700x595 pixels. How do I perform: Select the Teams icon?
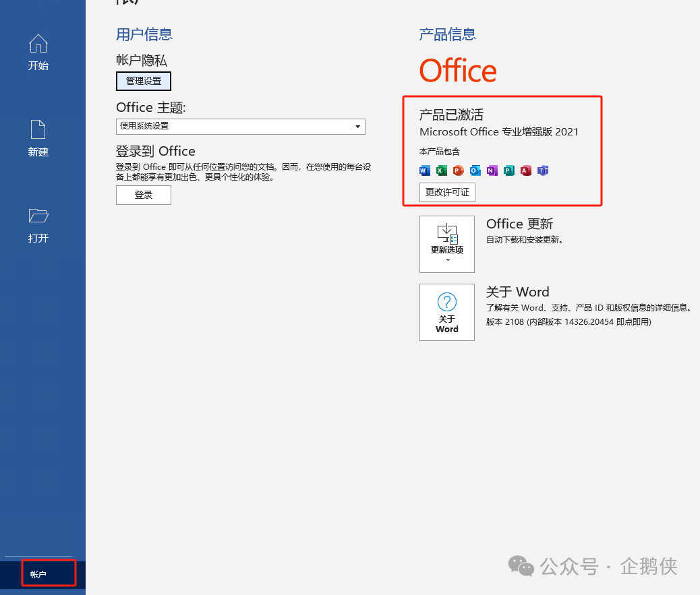(542, 170)
